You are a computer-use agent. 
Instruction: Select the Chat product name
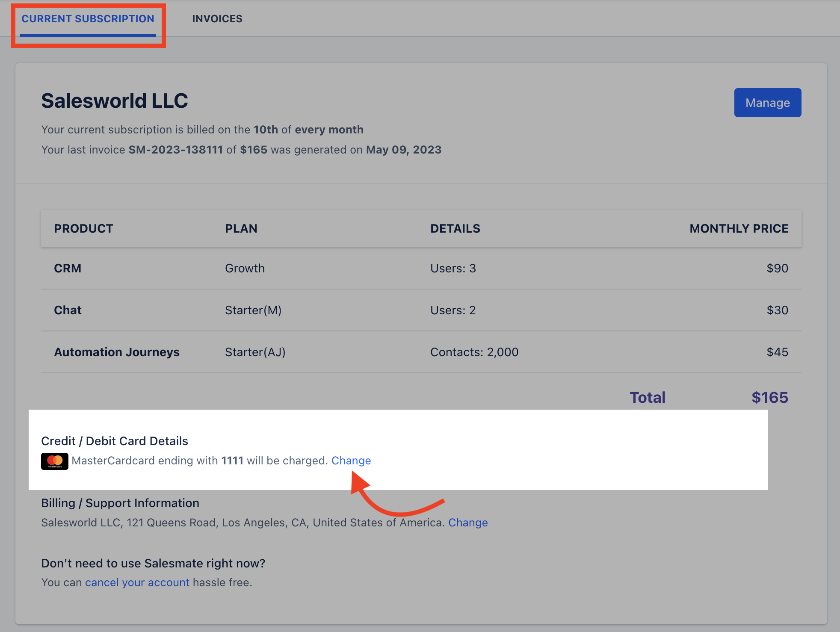tap(68, 310)
